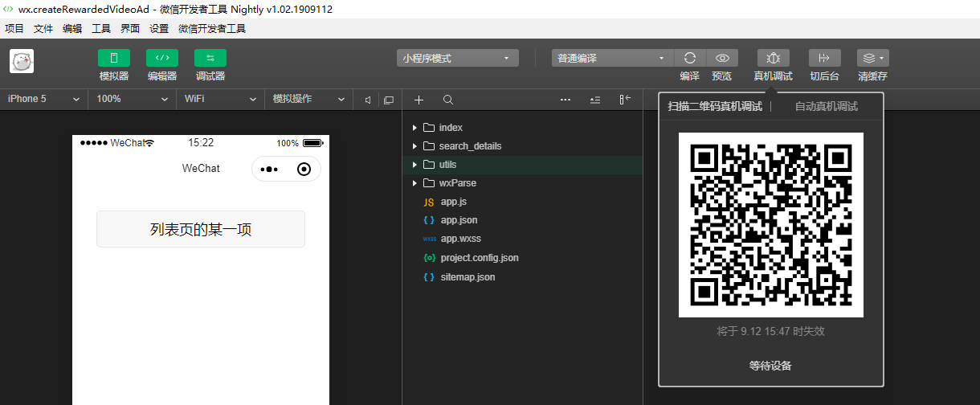980x405 pixels.
Task: Open the 设置 (Settings) menu
Action: click(x=159, y=28)
